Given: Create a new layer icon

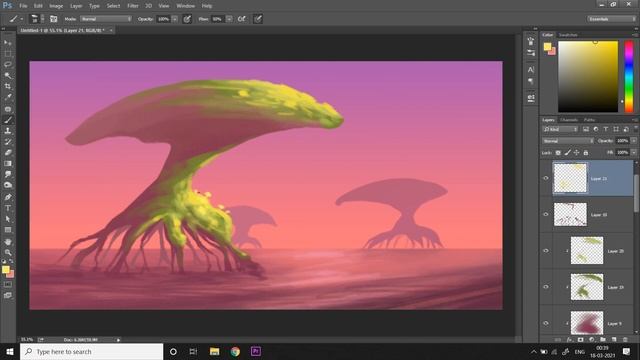Looking at the screenshot, I should pyautogui.click(x=614, y=340).
